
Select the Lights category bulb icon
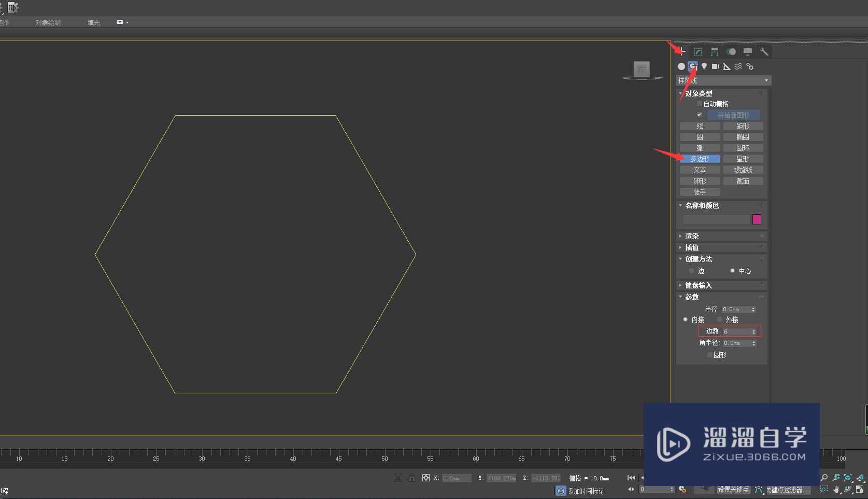[704, 66]
